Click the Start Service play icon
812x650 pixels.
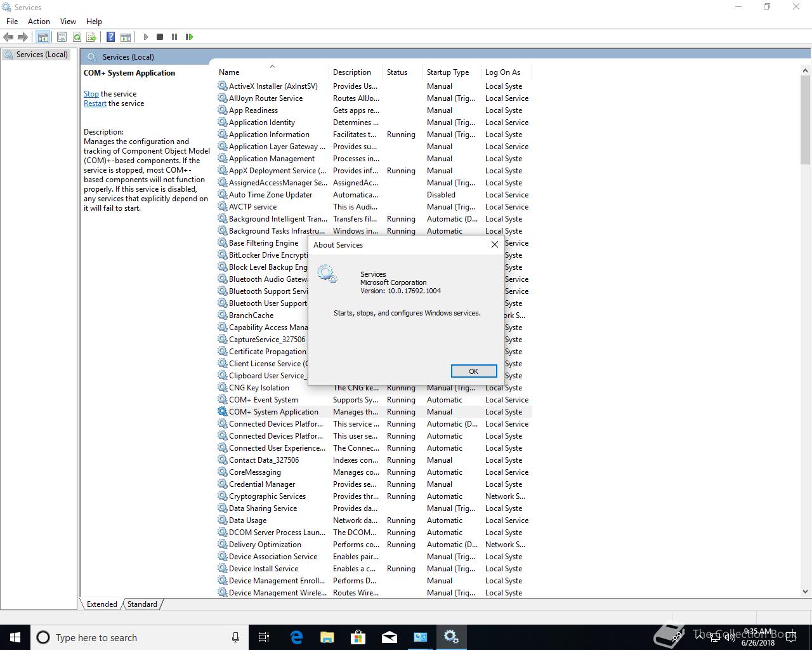click(x=145, y=37)
